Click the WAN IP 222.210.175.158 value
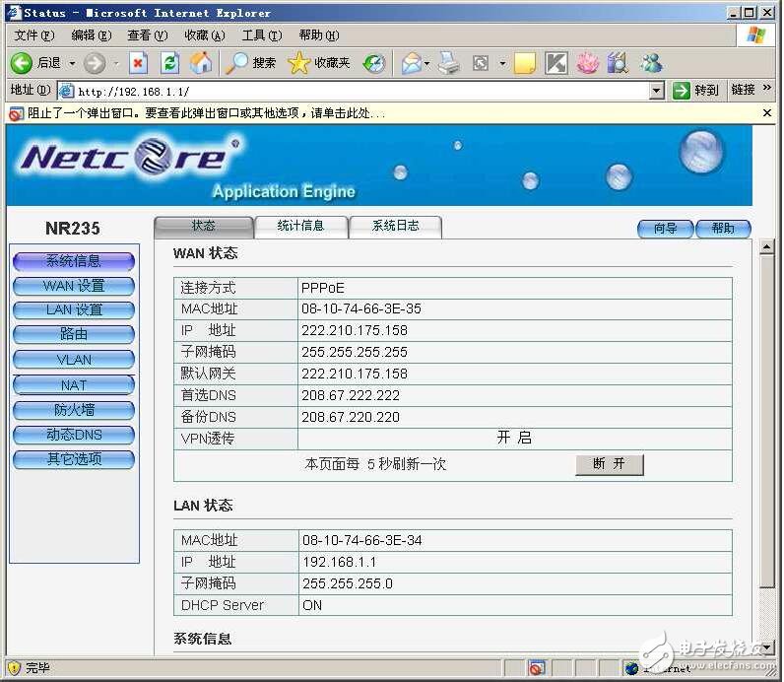The image size is (784, 682). click(354, 331)
